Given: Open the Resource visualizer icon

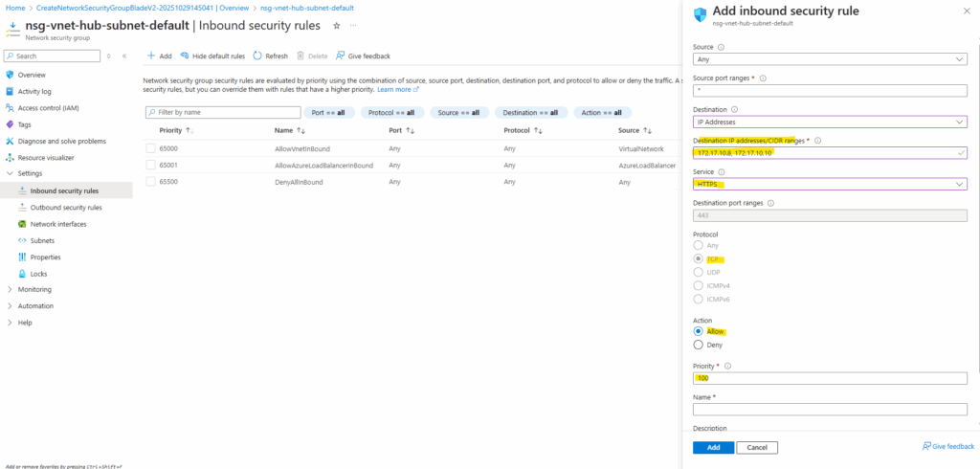Looking at the screenshot, I should [x=11, y=157].
